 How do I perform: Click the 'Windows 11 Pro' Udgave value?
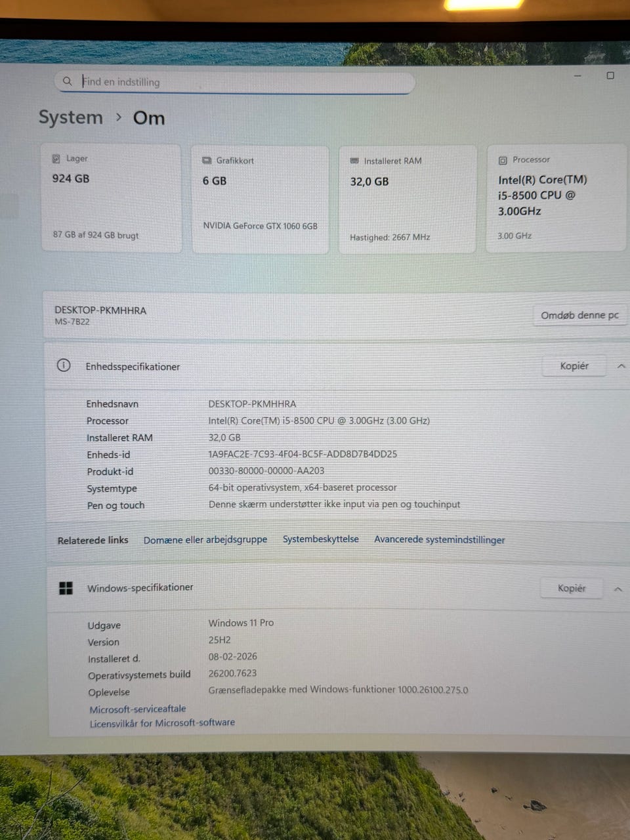pos(241,623)
